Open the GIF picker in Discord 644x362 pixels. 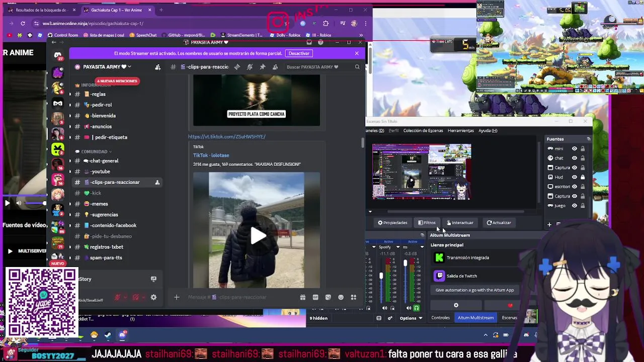click(315, 297)
